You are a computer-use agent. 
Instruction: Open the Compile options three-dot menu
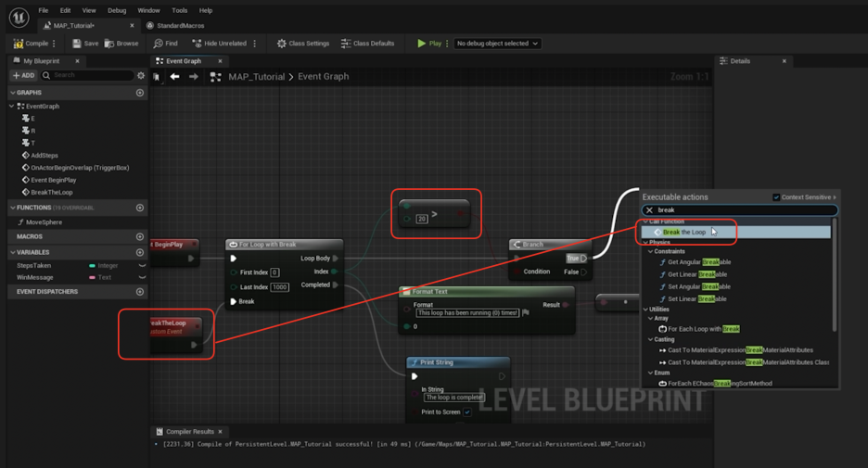pos(54,44)
